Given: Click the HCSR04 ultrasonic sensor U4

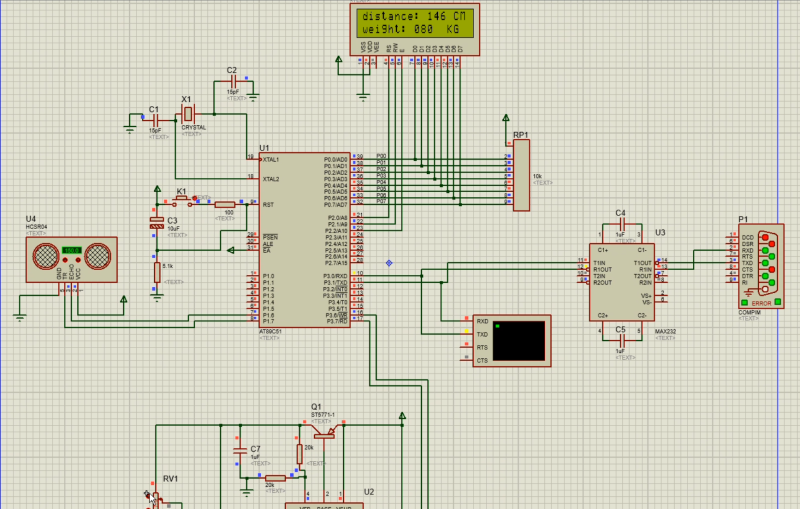Looking at the screenshot, I should pyautogui.click(x=71, y=258).
